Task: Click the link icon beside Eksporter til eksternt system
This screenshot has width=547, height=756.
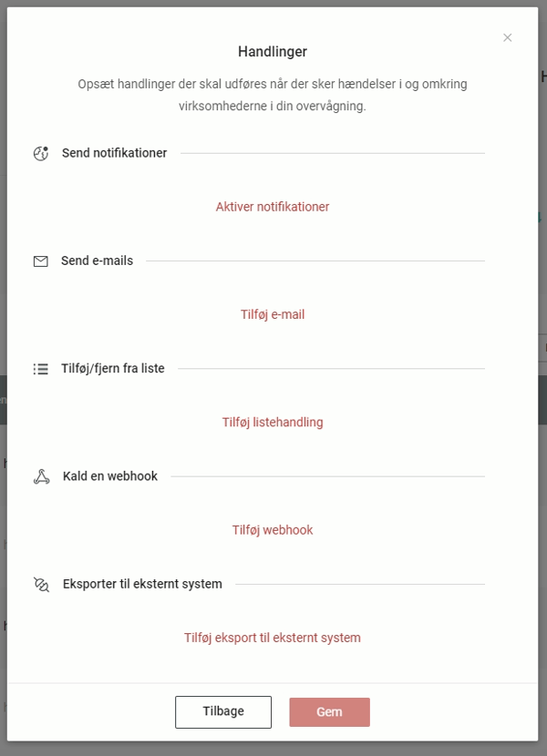Action: click(x=41, y=584)
